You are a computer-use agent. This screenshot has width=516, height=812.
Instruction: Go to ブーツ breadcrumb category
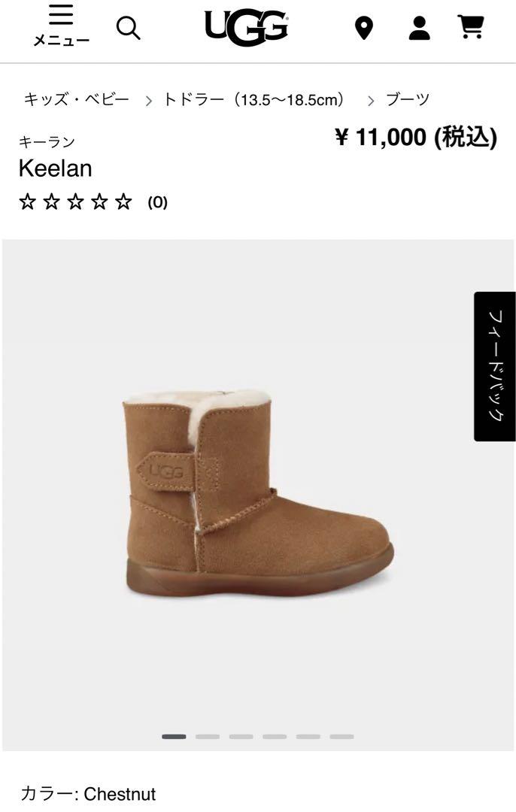408,99
